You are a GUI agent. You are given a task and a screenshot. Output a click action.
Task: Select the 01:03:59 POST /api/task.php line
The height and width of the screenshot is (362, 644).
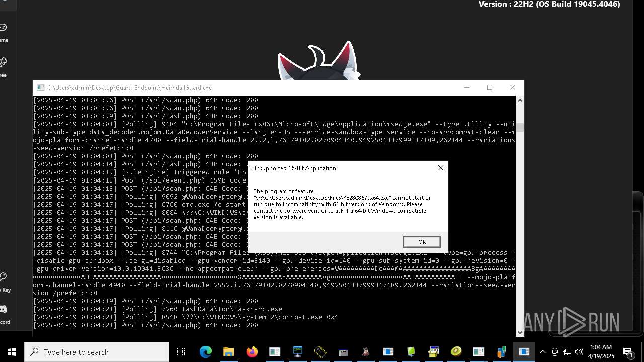click(x=145, y=116)
